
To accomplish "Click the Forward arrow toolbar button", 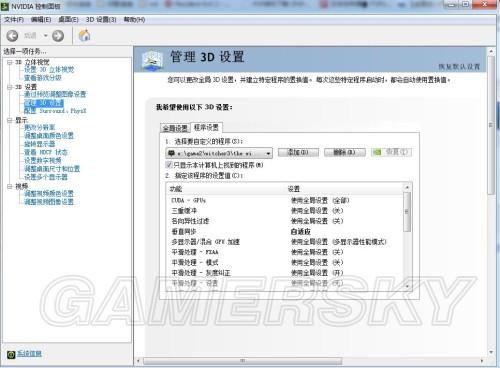I will point(58,36).
